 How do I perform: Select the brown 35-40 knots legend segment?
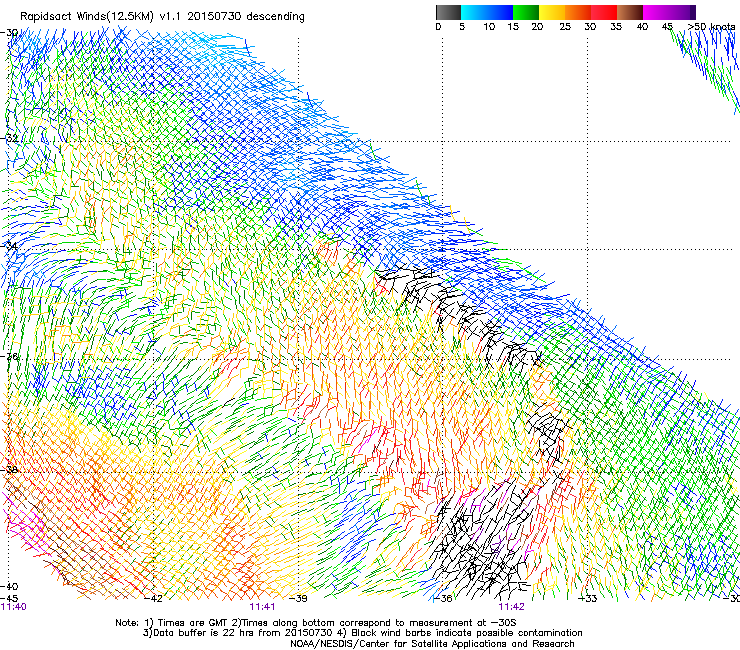(630, 12)
